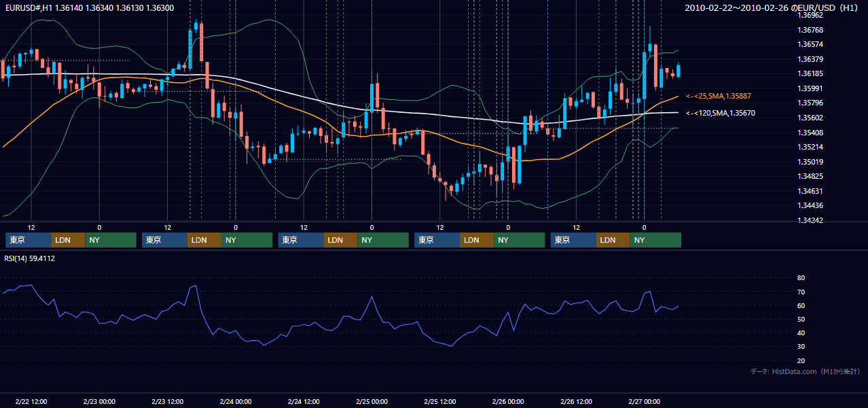Image resolution: width=868 pixels, height=408 pixels.
Task: Click price axis value 1.34631
Action: (x=810, y=191)
